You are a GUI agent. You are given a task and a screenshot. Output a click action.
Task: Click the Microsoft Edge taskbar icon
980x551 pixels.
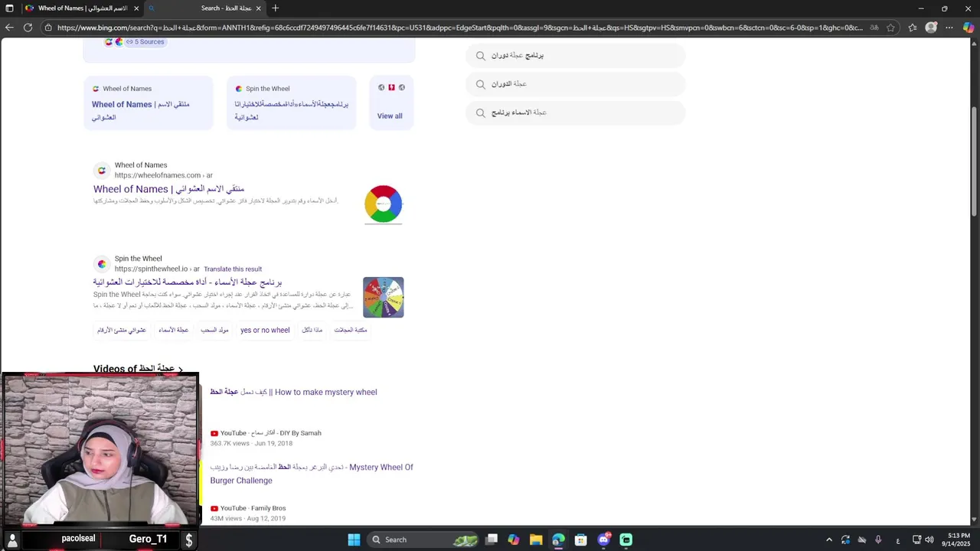click(x=558, y=540)
